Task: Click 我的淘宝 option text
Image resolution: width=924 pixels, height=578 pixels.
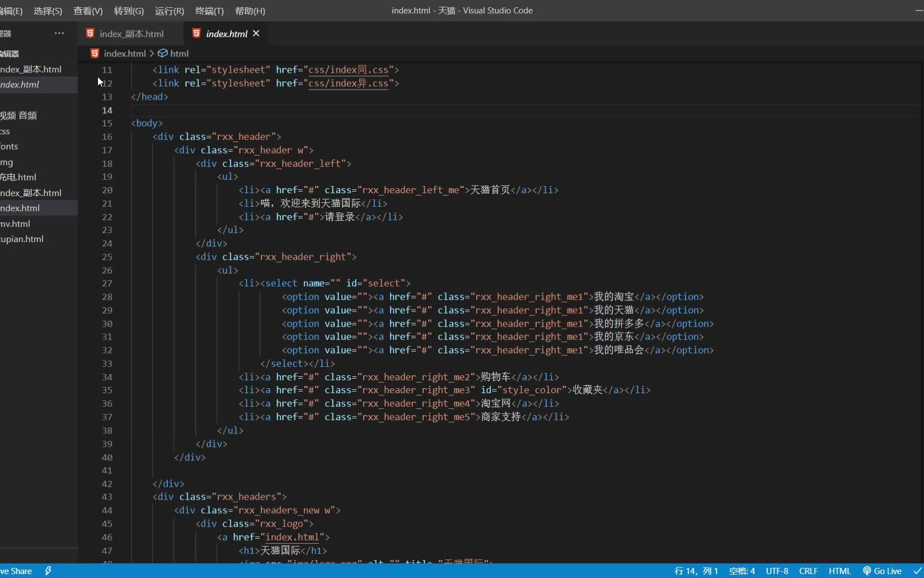Action: pyautogui.click(x=613, y=297)
